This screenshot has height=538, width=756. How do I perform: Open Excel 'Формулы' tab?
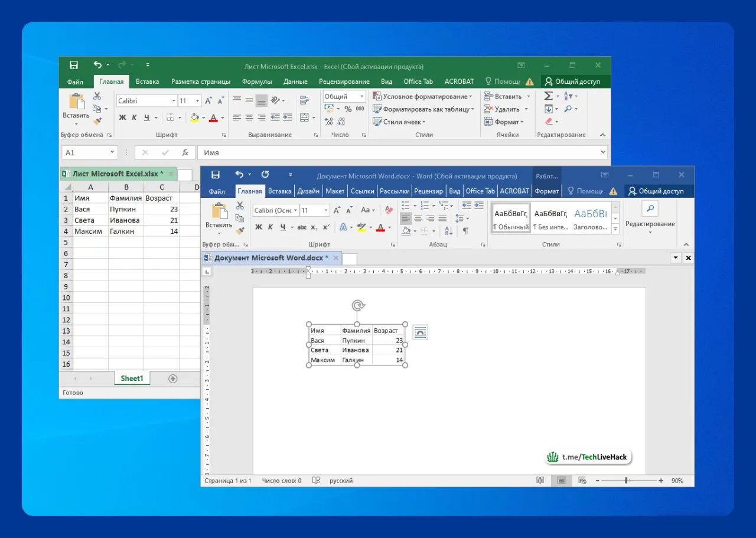pos(257,81)
